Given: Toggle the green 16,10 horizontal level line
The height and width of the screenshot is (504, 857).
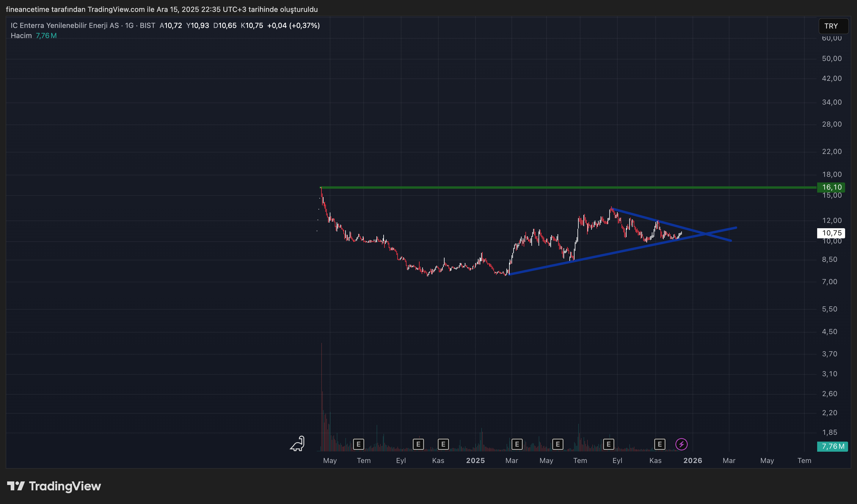Looking at the screenshot, I should 578,187.
